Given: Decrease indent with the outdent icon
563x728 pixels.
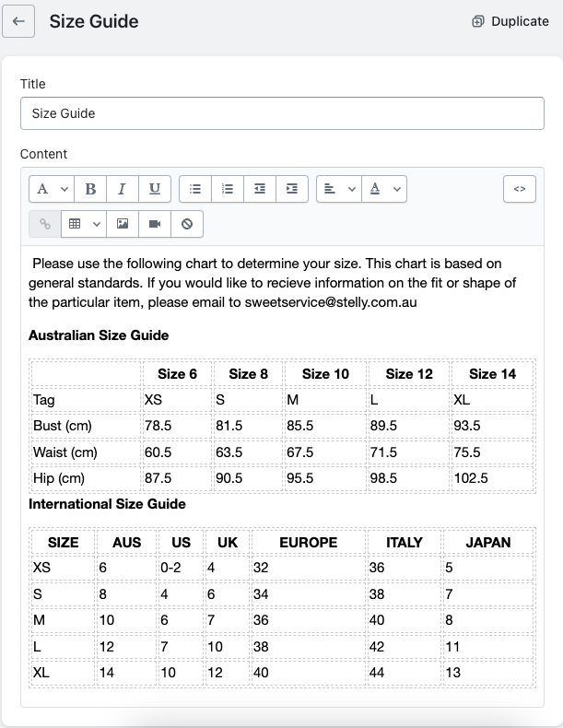Looking at the screenshot, I should 260,189.
